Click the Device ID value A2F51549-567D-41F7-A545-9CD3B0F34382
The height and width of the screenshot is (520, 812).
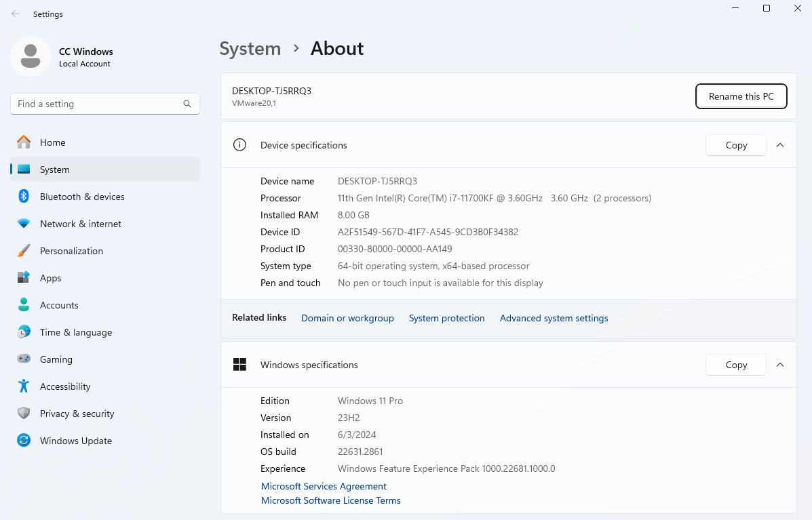(428, 232)
